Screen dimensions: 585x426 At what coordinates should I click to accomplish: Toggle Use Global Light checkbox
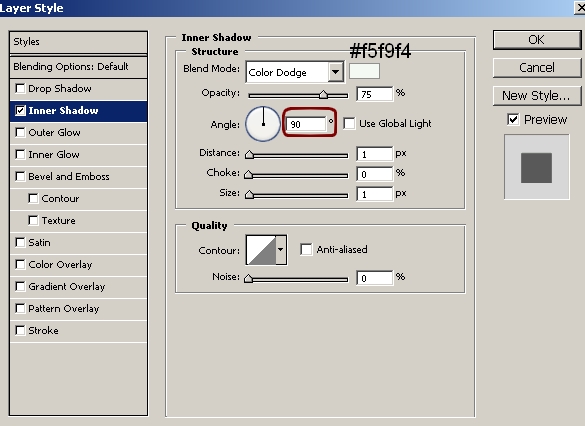tap(349, 123)
